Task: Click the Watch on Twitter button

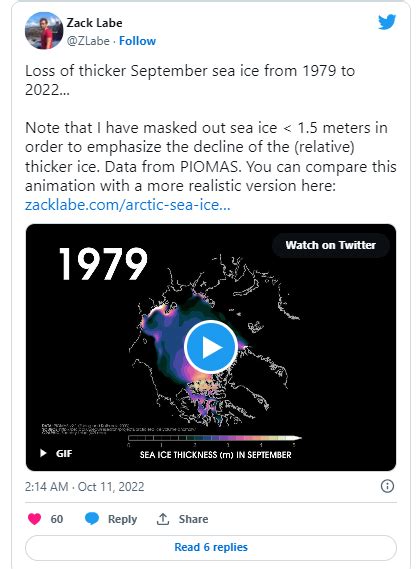Action: click(331, 245)
